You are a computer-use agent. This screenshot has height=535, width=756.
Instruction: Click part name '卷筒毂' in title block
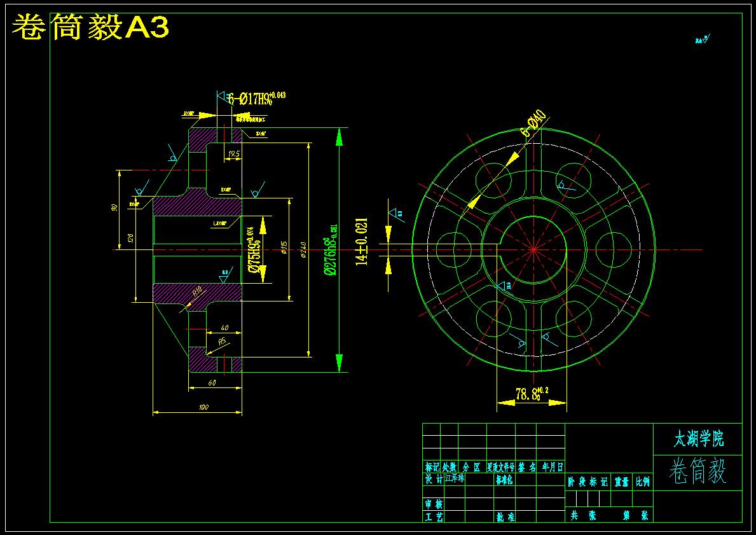[698, 471]
